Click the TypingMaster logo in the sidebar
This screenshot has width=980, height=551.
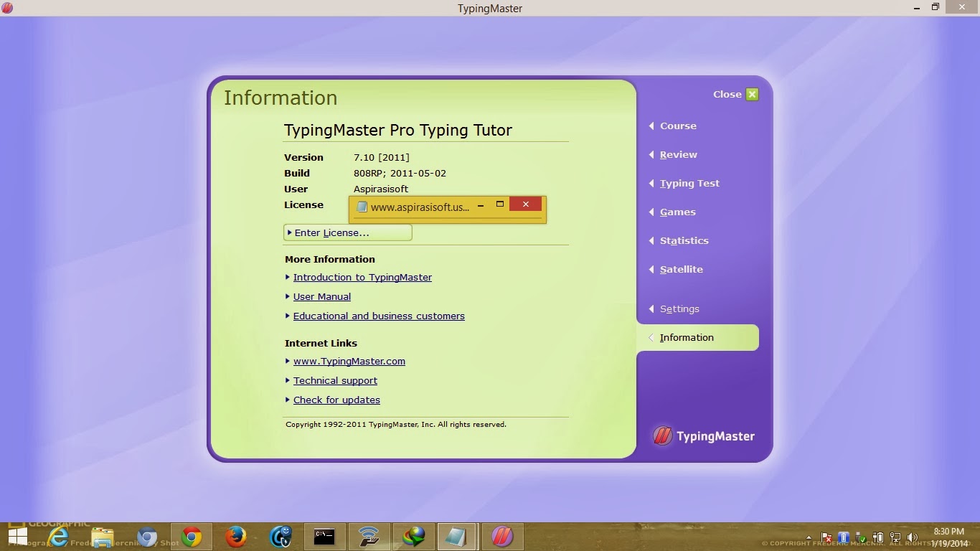(x=704, y=435)
